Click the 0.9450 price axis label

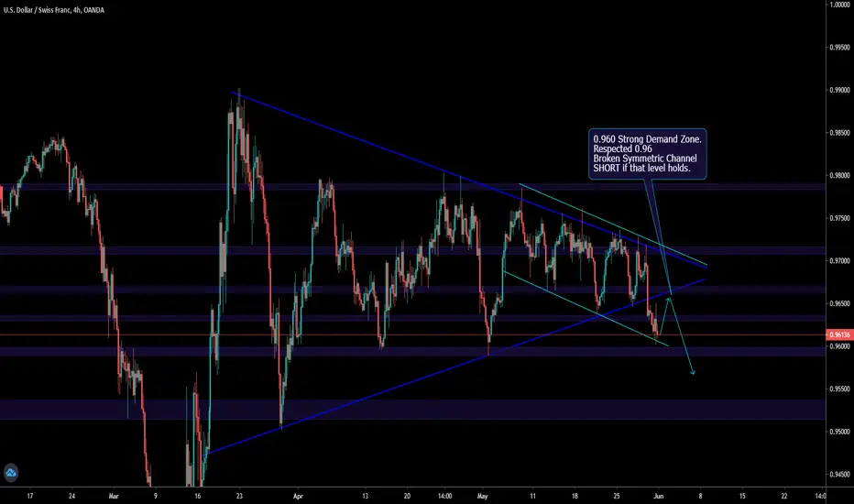(x=840, y=475)
